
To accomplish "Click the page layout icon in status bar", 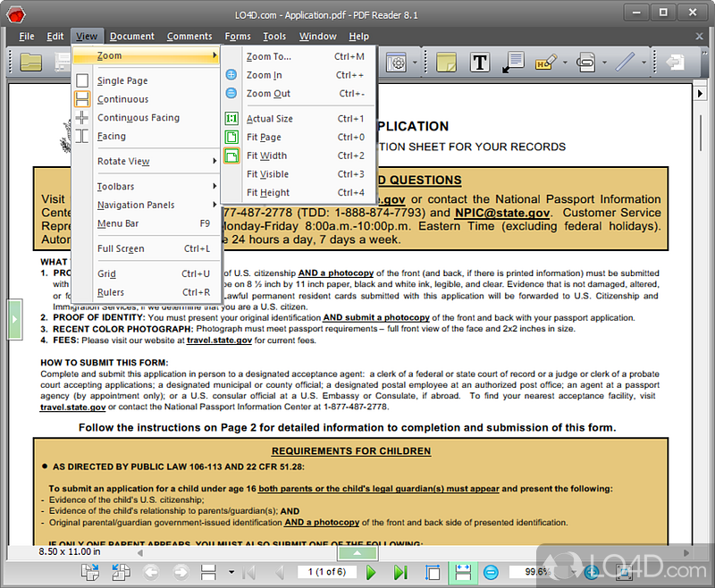I will tap(208, 572).
